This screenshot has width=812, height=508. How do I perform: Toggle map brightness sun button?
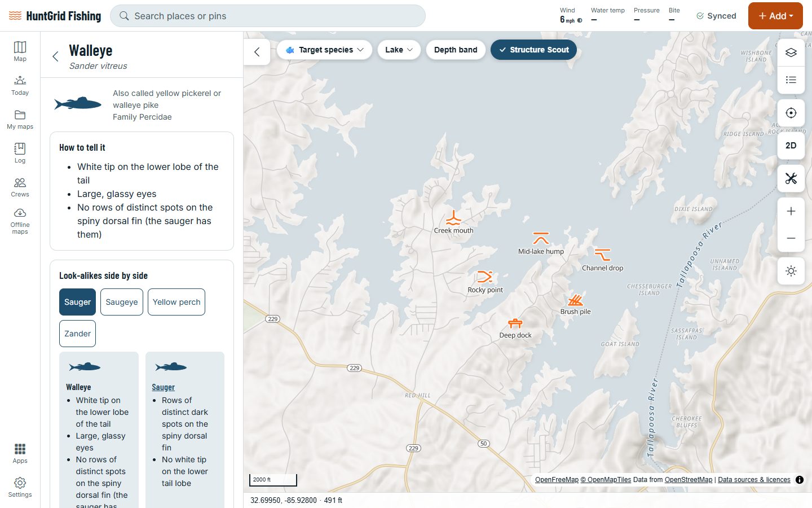point(791,271)
